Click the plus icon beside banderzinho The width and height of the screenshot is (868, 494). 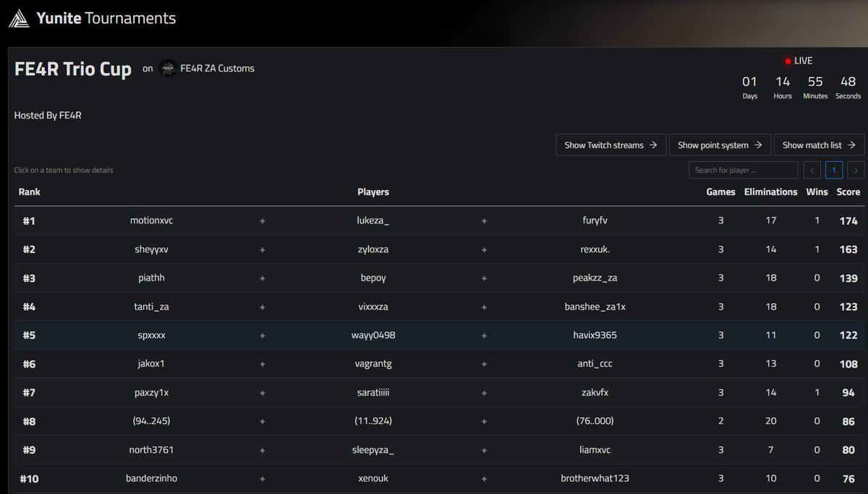262,478
